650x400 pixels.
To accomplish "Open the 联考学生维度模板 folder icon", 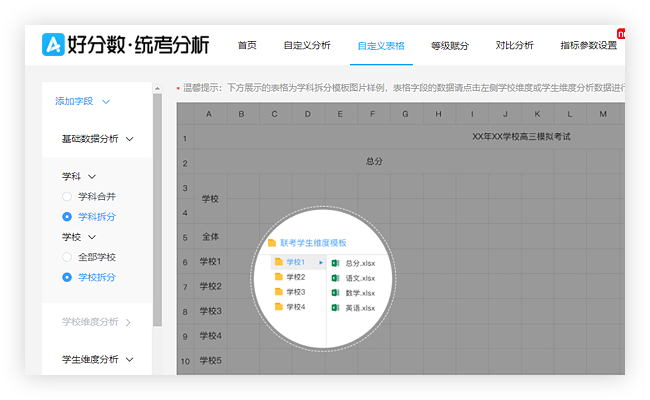I will coord(271,243).
